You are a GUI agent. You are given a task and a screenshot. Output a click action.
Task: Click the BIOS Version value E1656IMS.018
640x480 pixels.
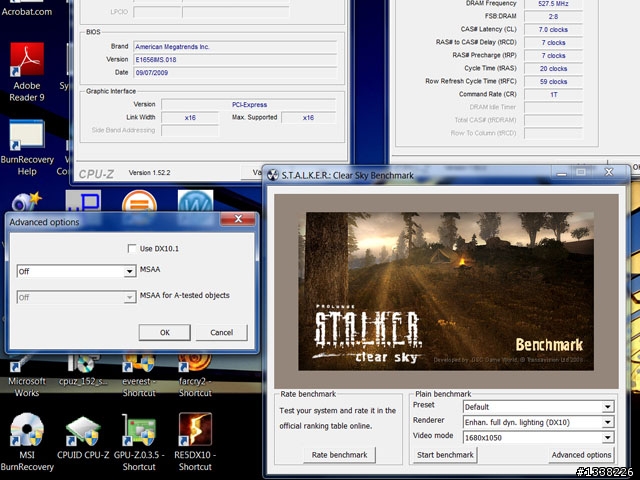(236, 60)
